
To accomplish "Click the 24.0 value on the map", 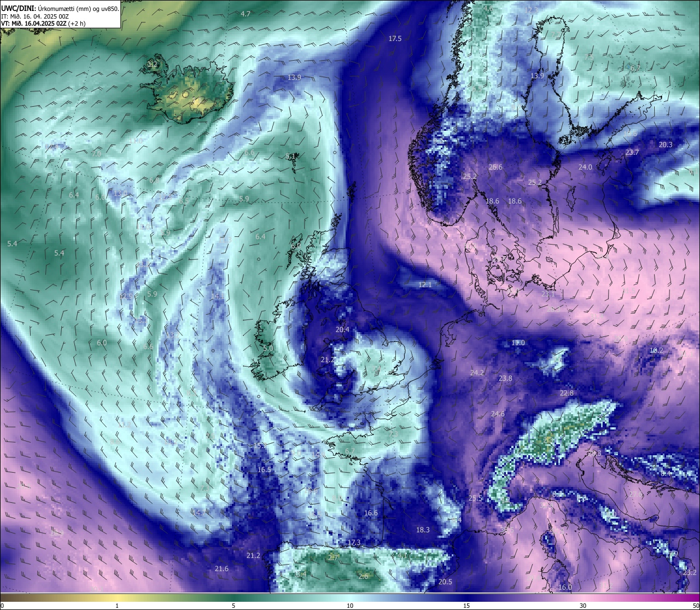I will (x=585, y=167).
